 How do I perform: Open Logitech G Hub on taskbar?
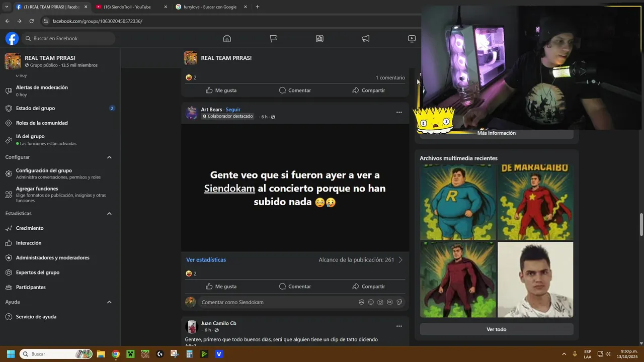(x=160, y=354)
